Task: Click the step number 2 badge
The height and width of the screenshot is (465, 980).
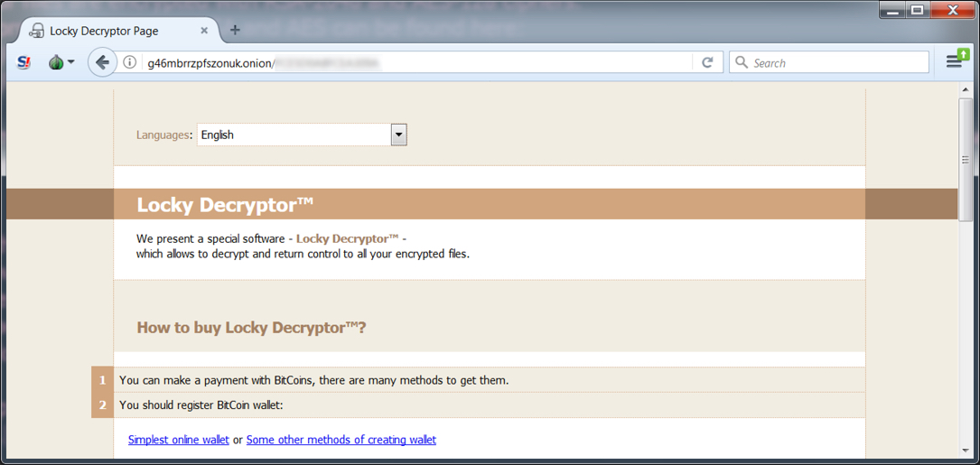Action: [102, 405]
